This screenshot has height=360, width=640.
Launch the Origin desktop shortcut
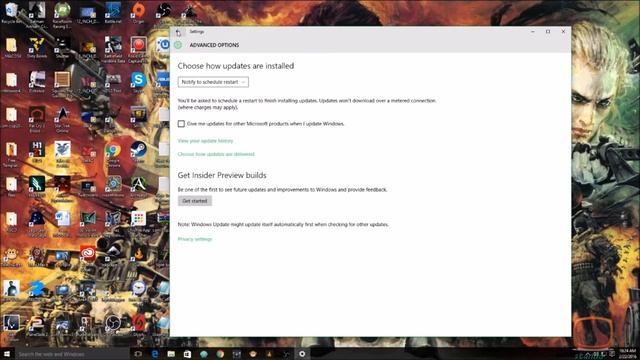click(x=138, y=12)
